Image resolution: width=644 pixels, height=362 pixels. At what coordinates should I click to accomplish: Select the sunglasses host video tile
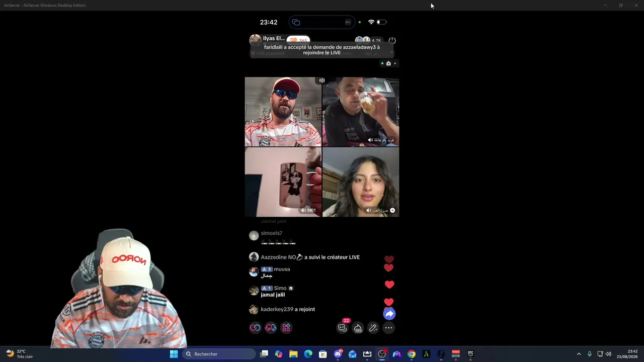283,112
